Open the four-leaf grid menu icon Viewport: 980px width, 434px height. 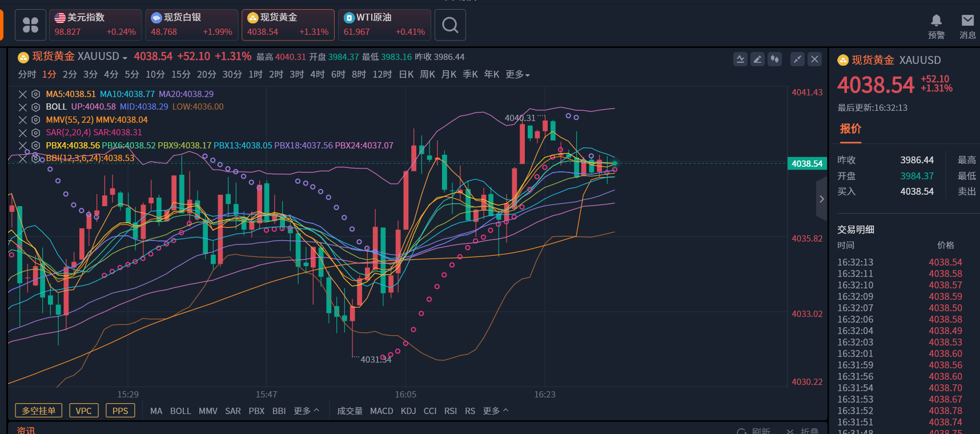click(x=30, y=25)
